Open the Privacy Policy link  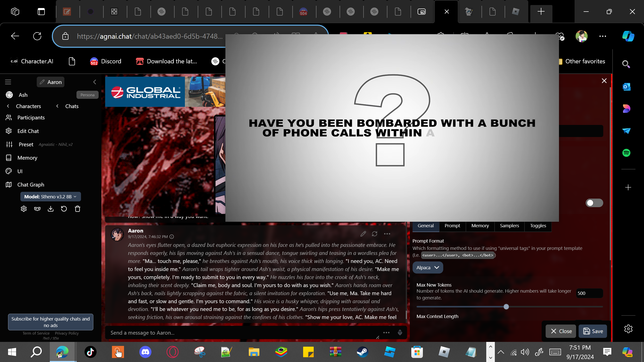coord(67,333)
